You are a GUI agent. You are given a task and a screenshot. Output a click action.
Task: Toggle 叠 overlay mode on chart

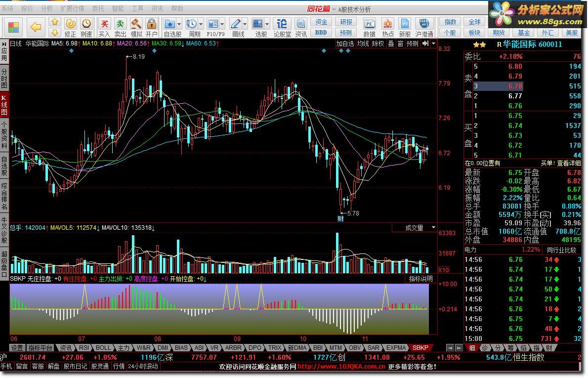coord(391,43)
